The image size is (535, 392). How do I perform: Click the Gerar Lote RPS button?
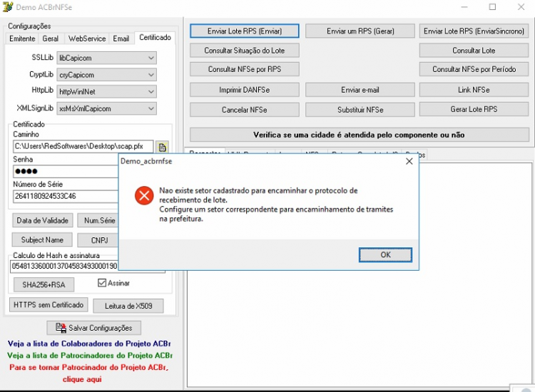pos(474,110)
